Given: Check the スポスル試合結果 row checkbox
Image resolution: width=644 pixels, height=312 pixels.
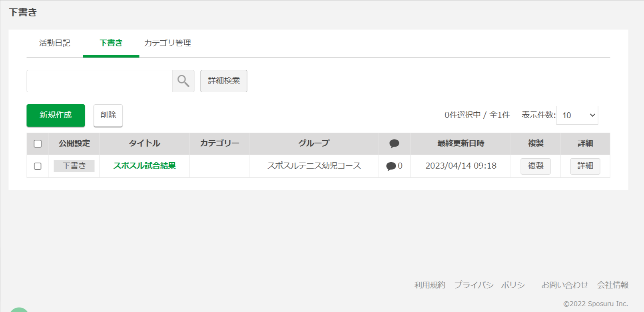Looking at the screenshot, I should (38, 166).
